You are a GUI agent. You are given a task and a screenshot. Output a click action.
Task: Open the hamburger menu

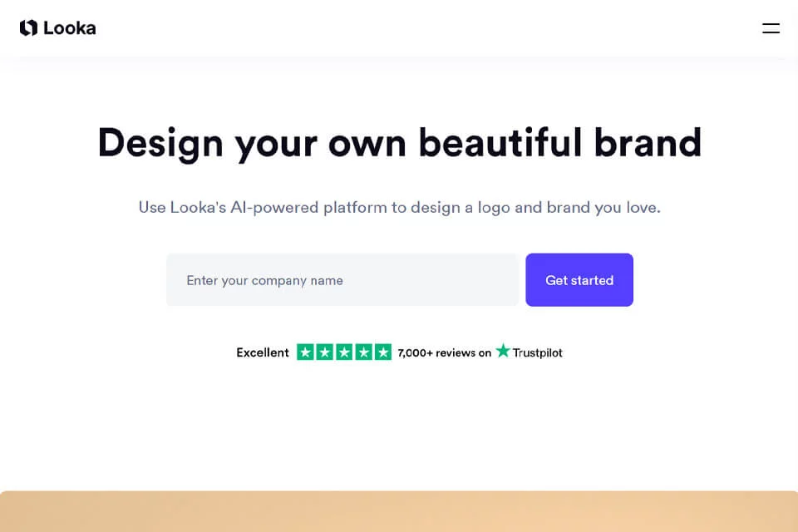click(771, 28)
